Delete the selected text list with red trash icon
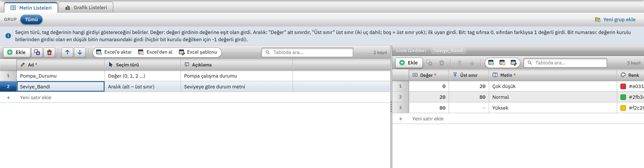This screenshot has width=644, height=168. point(49,52)
